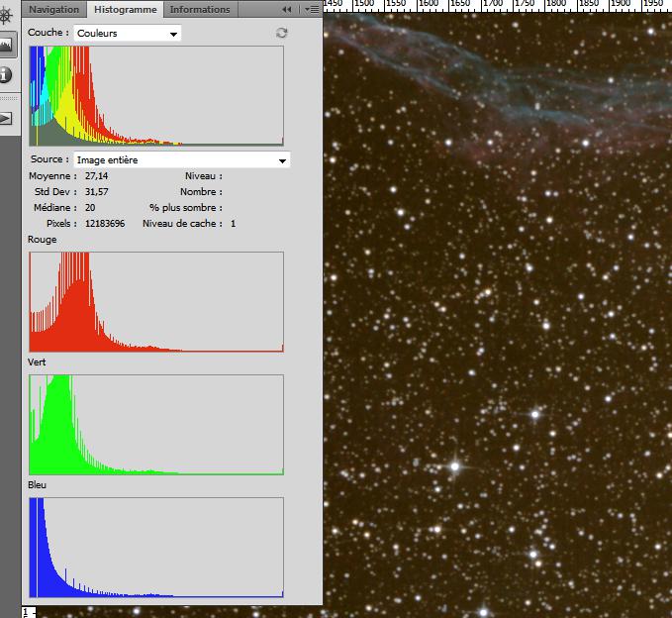Click the 1700 mark on the ruler

pyautogui.click(x=493, y=4)
